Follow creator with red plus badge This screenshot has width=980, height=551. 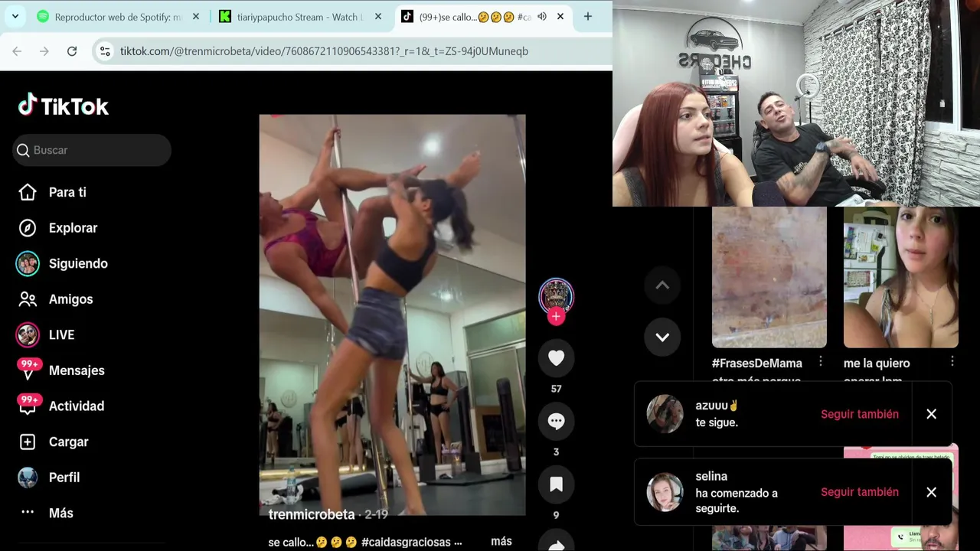point(556,316)
